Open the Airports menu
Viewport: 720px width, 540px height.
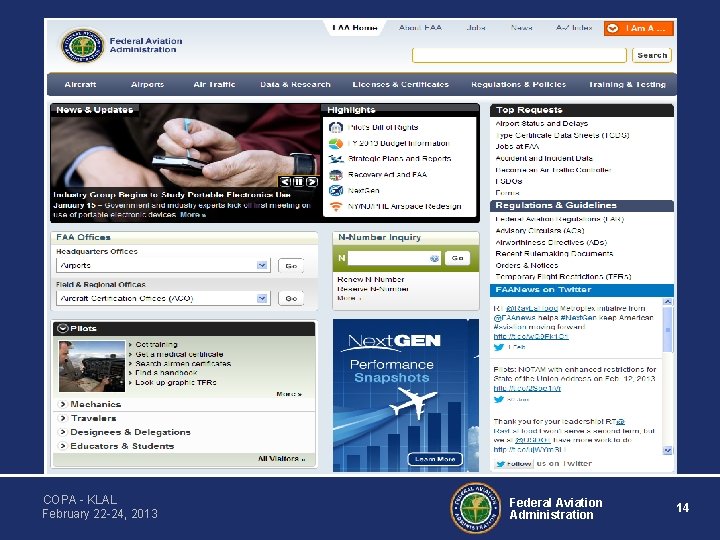pyautogui.click(x=147, y=84)
